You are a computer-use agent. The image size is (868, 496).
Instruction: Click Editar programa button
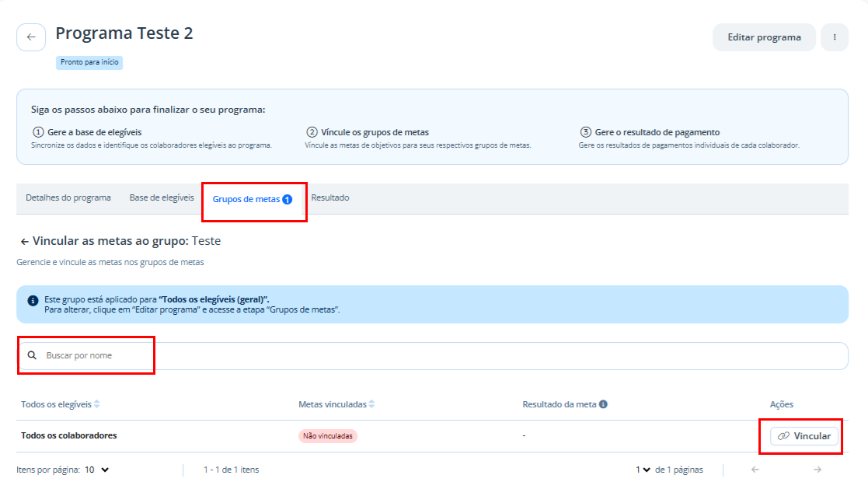(764, 37)
